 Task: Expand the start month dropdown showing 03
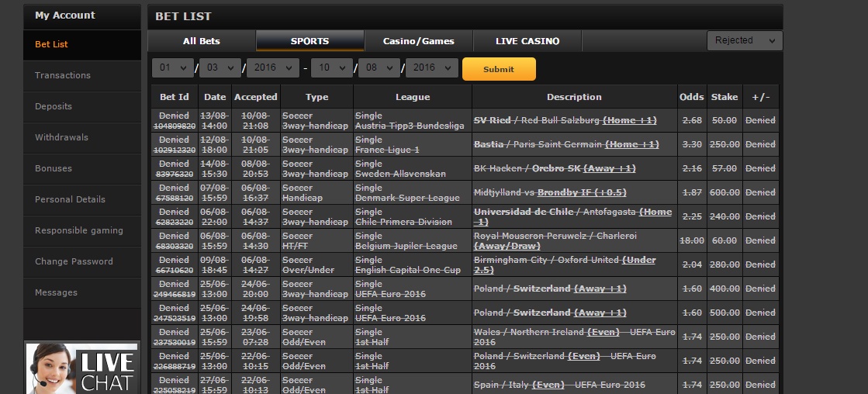[x=220, y=67]
